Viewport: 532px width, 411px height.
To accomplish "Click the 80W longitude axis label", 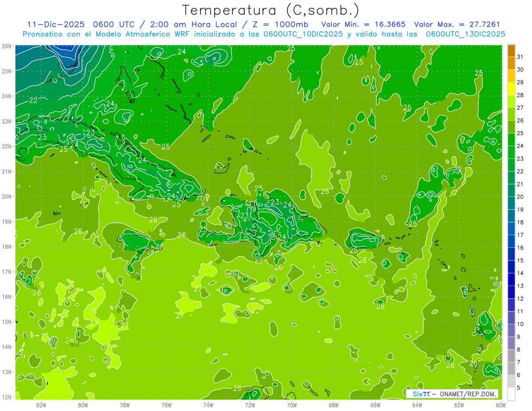I will click(83, 404).
